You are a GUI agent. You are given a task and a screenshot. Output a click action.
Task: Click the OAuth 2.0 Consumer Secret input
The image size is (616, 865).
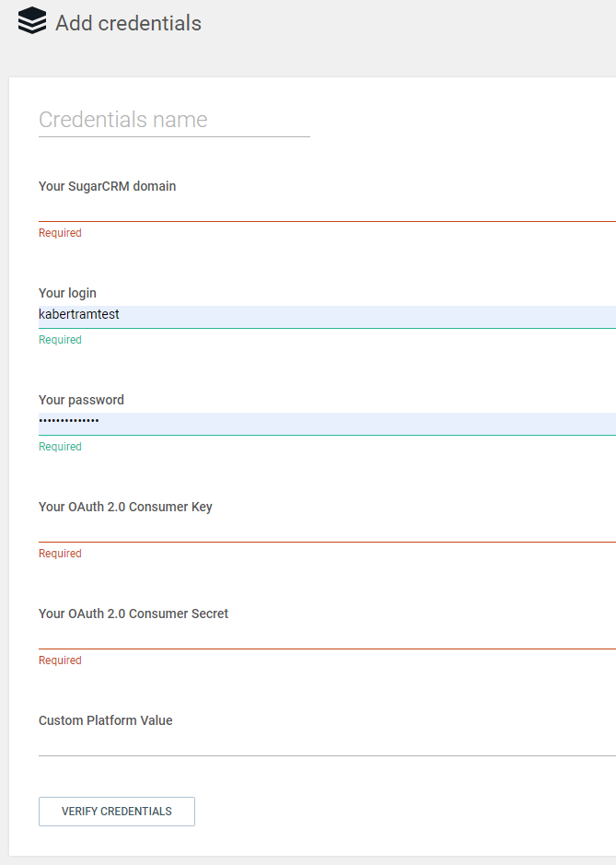327,637
